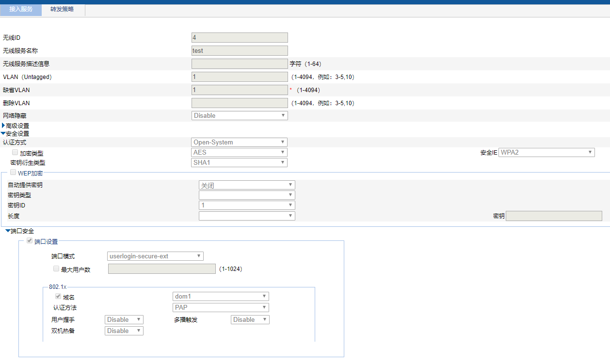Enable the 加密类型 checkbox
This screenshot has height=364, width=610.
(x=15, y=152)
